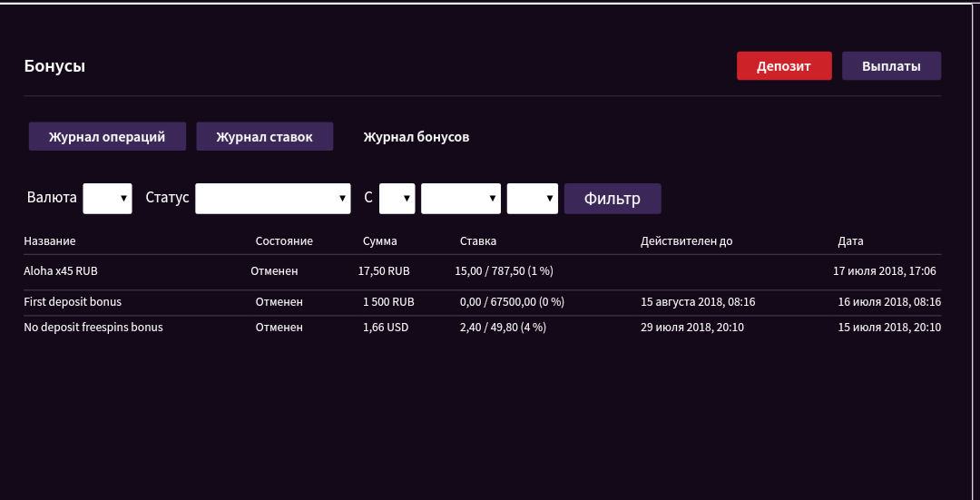980x500 pixels.
Task: Open the day dropdown after С
Action: (397, 198)
